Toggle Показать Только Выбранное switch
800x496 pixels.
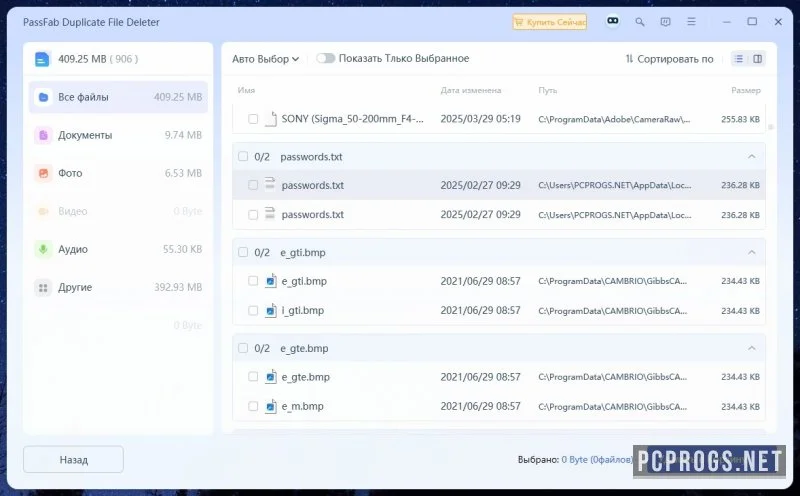point(325,58)
